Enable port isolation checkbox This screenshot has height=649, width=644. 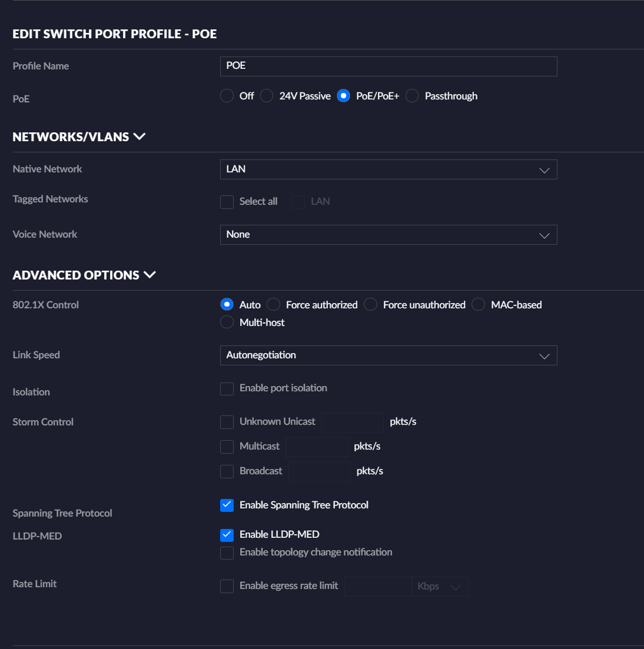(x=227, y=388)
